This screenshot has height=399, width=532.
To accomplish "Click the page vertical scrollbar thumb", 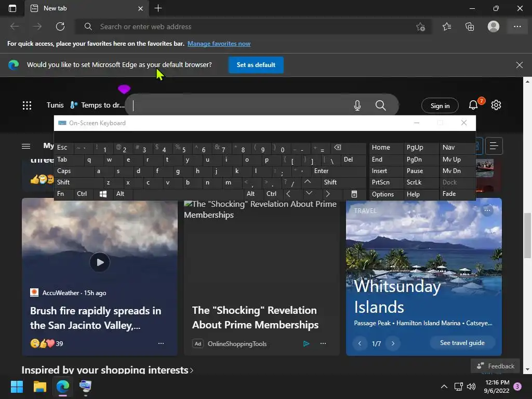I will coord(527,236).
